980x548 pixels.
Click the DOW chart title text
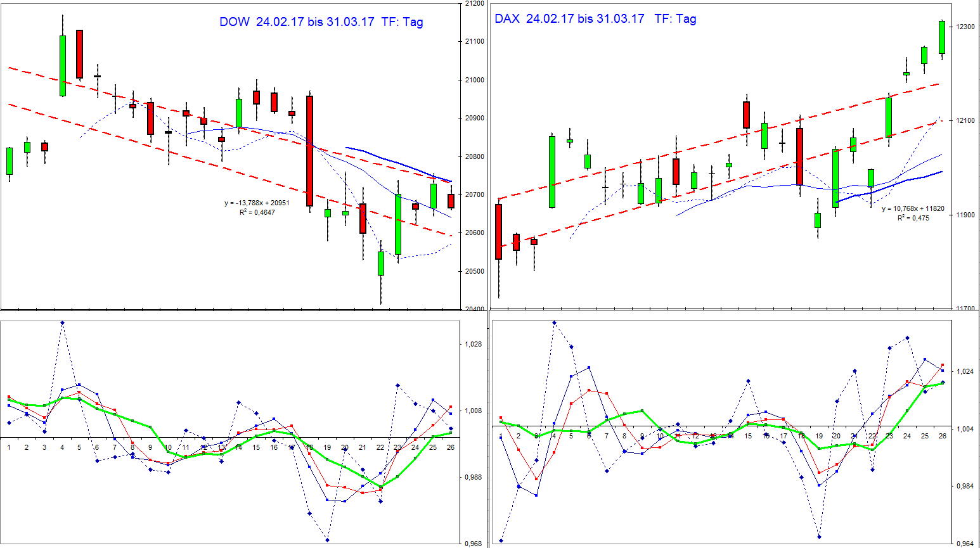click(x=321, y=22)
